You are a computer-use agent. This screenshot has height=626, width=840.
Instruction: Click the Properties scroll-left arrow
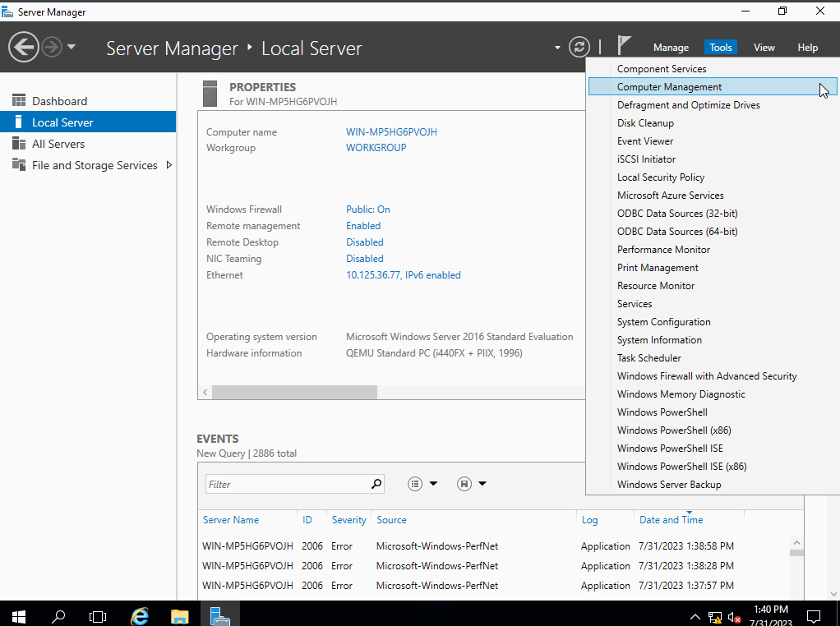205,393
